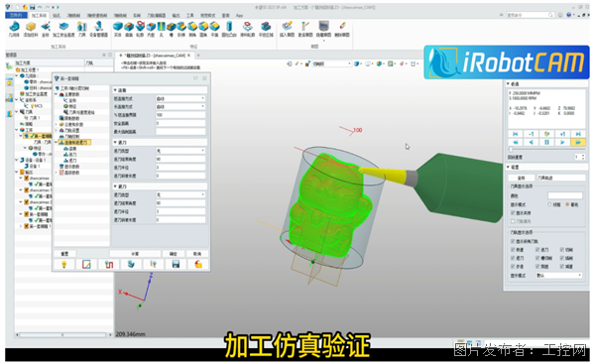Image resolution: width=595 pixels, height=364 pixels.
Task: Click the Insert Sketch (插入草图) icon
Action: click(x=287, y=29)
